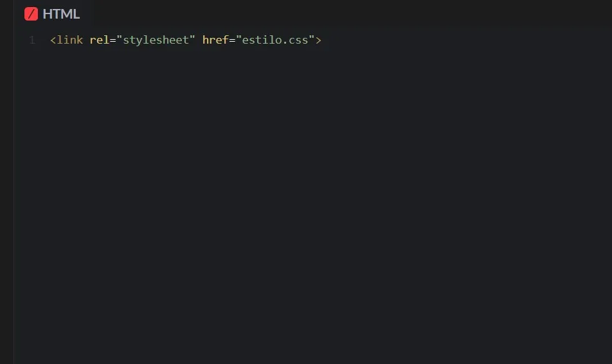Select the HTML panel title
The height and width of the screenshot is (364, 612).
point(61,14)
